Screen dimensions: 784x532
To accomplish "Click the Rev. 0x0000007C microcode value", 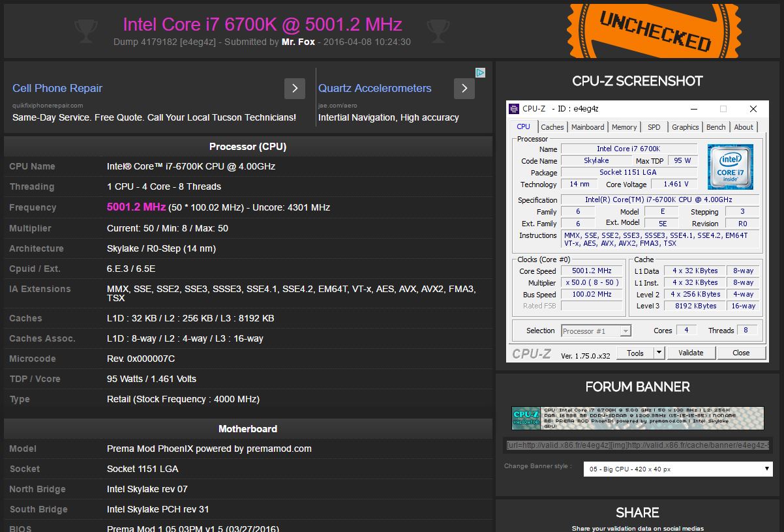I will [141, 359].
